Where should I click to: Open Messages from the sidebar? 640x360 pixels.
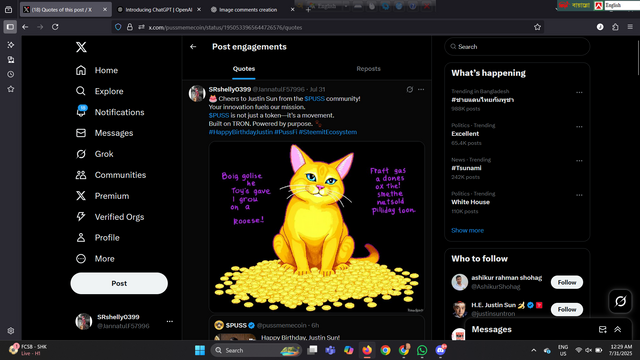click(x=104, y=133)
